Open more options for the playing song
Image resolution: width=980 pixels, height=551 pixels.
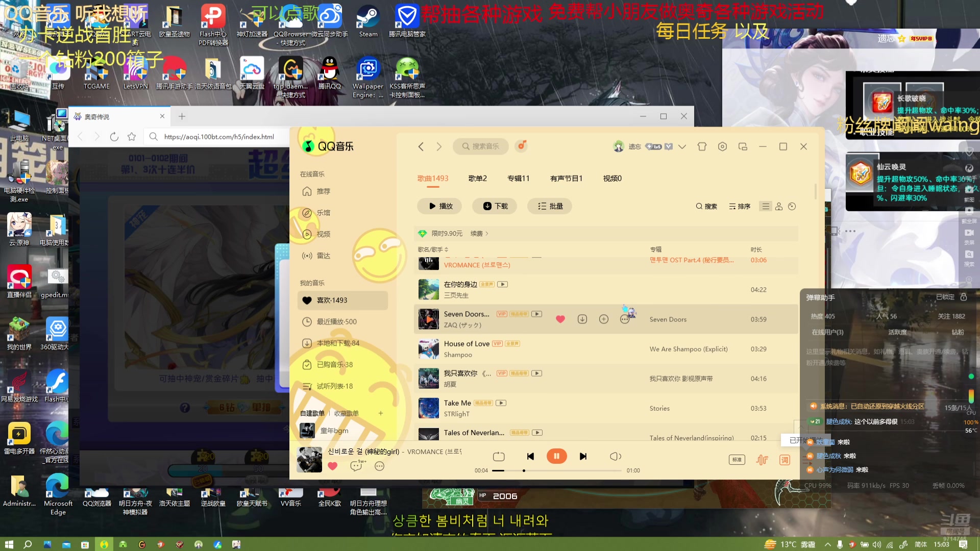tap(379, 466)
